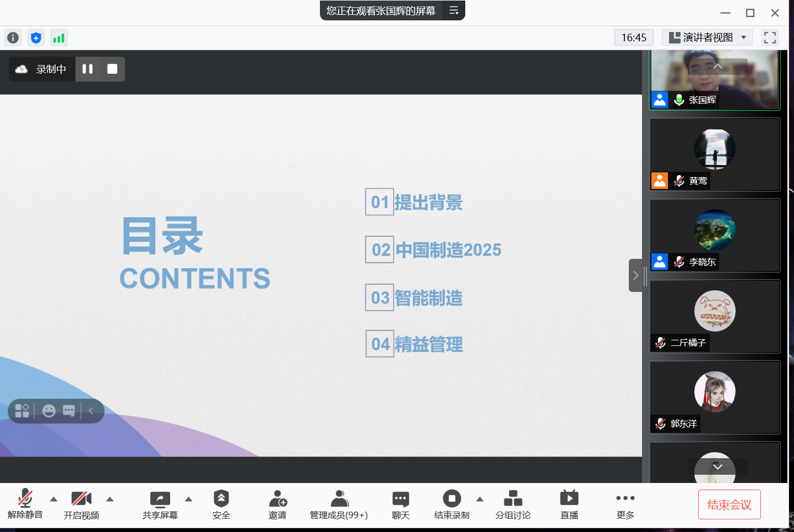Collapse the floating toolbar with left chevron
Screen dimensions: 794x532
coord(91,411)
